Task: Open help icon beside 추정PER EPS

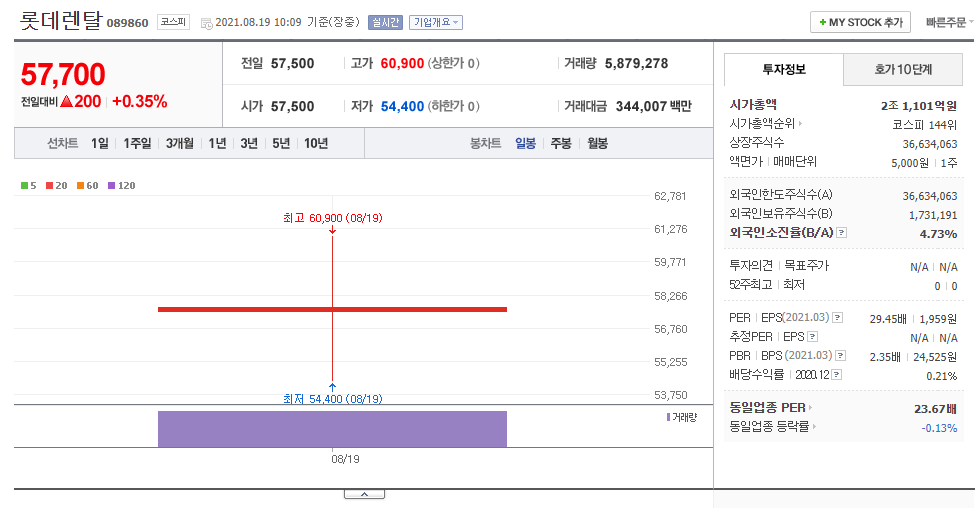Action: [813, 337]
